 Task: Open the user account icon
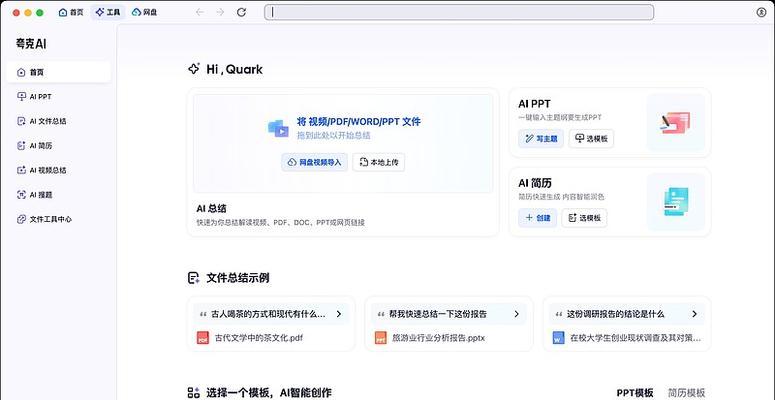(x=761, y=12)
